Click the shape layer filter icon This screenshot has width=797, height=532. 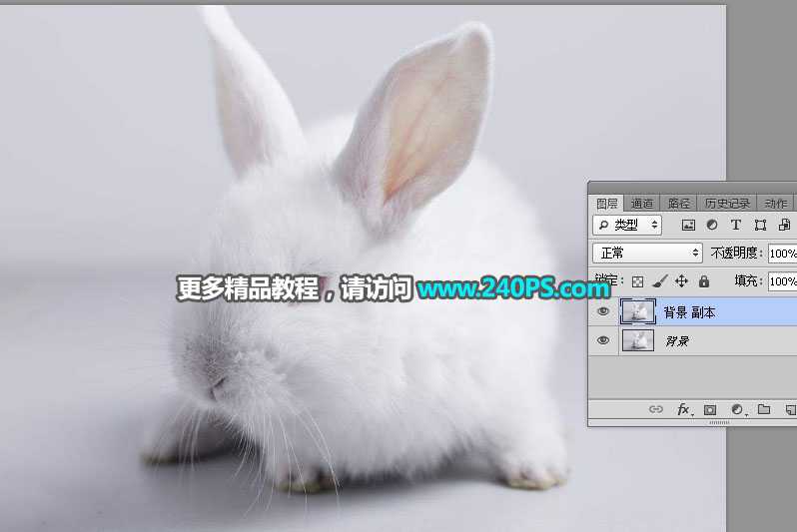click(760, 226)
